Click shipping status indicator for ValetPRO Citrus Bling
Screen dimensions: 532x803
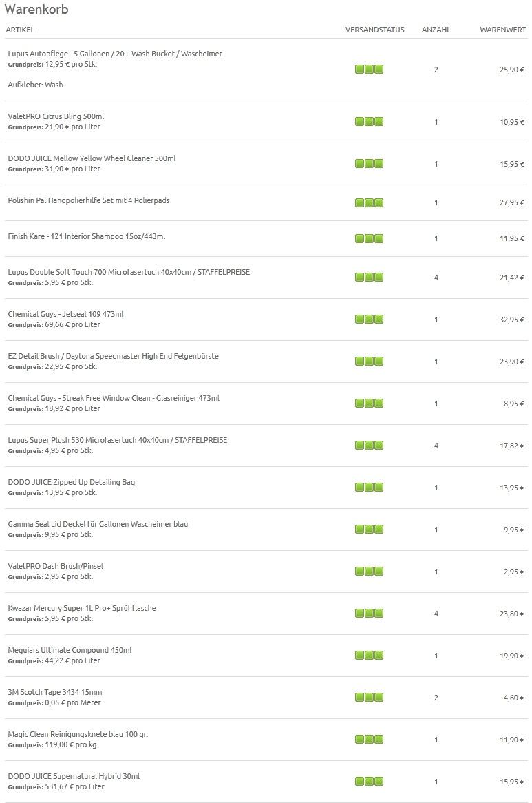(369, 121)
